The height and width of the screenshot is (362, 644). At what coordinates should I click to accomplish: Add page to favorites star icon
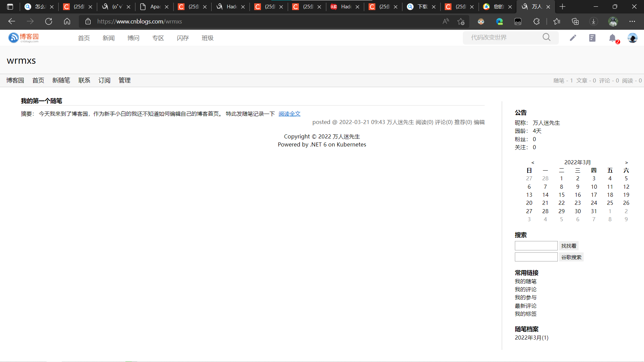[x=461, y=21]
